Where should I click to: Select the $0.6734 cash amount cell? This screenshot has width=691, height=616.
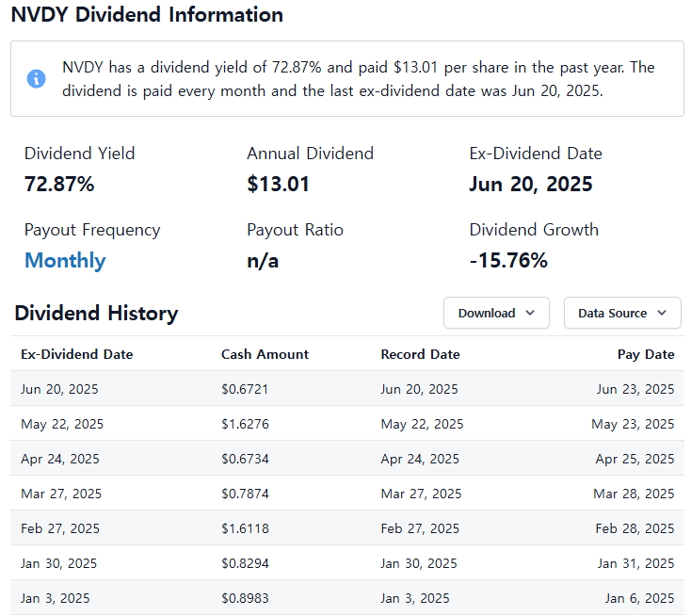point(245,459)
